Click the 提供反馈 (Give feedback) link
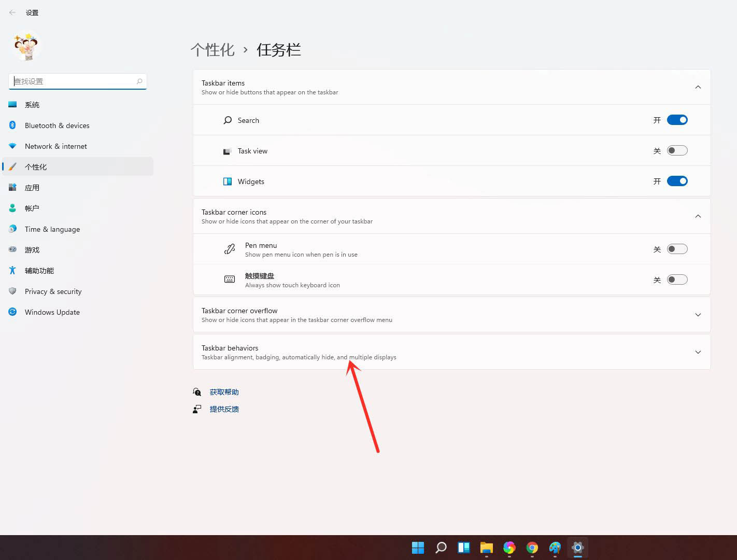 [x=223, y=409]
